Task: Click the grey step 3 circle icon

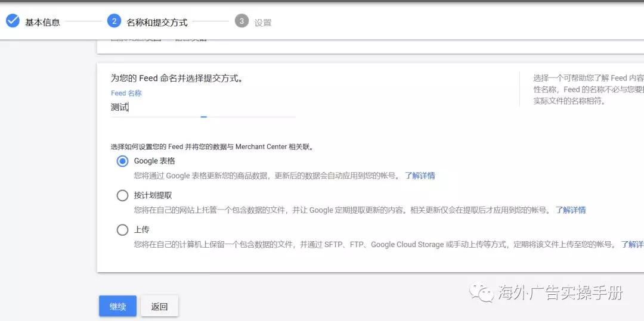Action: (x=241, y=21)
